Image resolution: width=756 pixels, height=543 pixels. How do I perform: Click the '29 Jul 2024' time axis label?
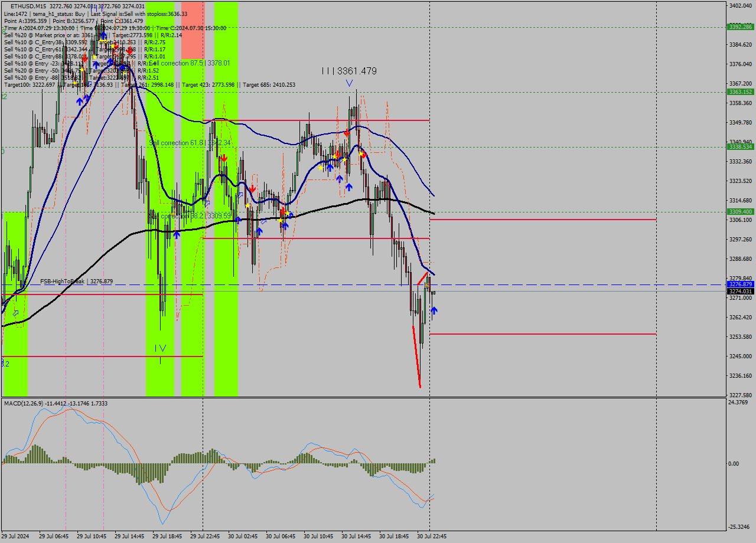tap(15, 537)
